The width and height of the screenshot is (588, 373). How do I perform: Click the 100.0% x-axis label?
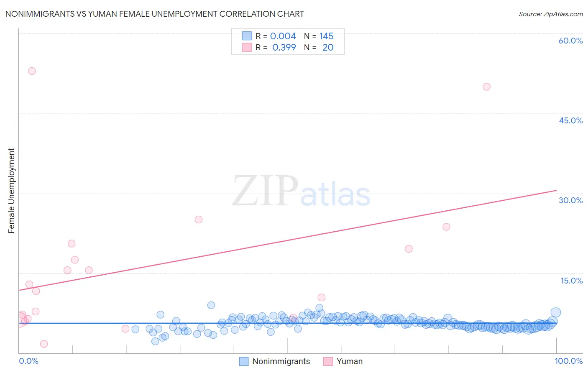click(568, 361)
